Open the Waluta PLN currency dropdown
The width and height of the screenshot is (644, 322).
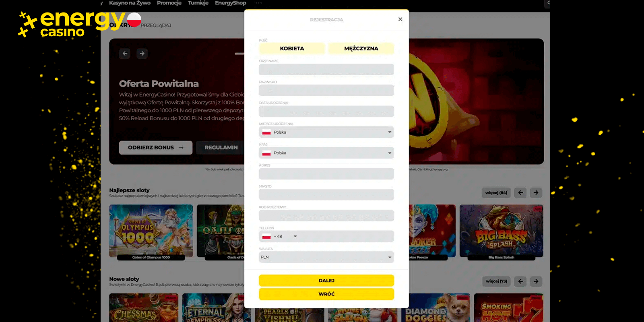[326, 257]
